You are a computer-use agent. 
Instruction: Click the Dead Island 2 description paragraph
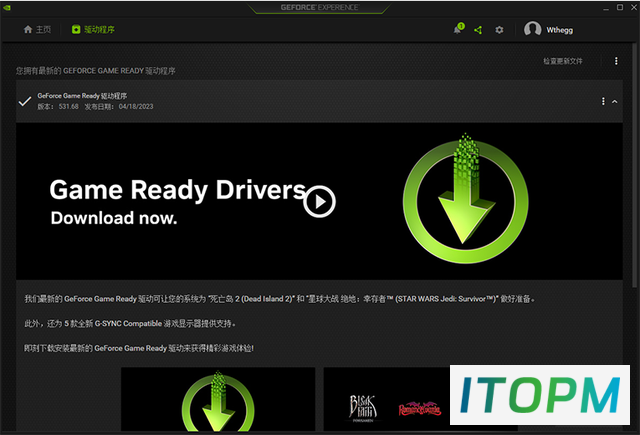click(280, 299)
